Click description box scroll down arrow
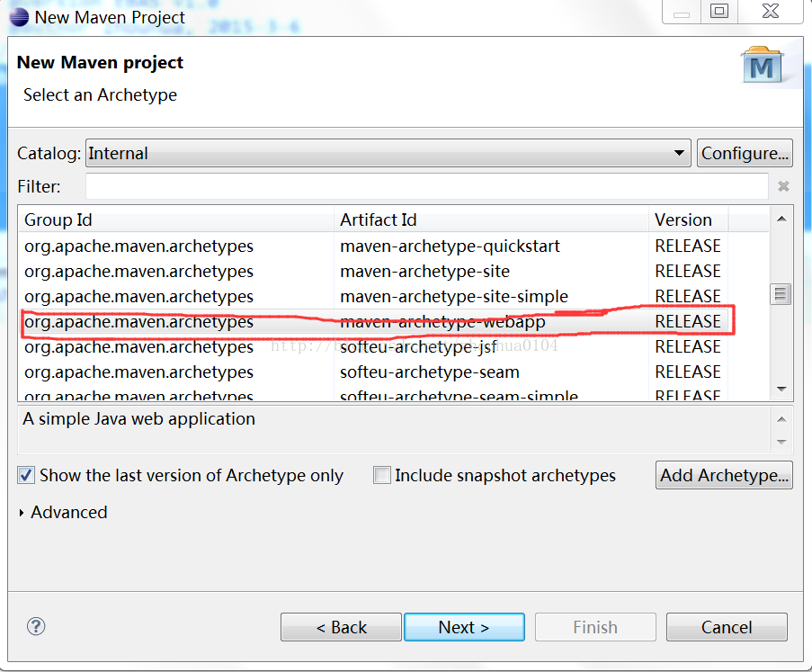This screenshot has width=812, height=672. 781,442
